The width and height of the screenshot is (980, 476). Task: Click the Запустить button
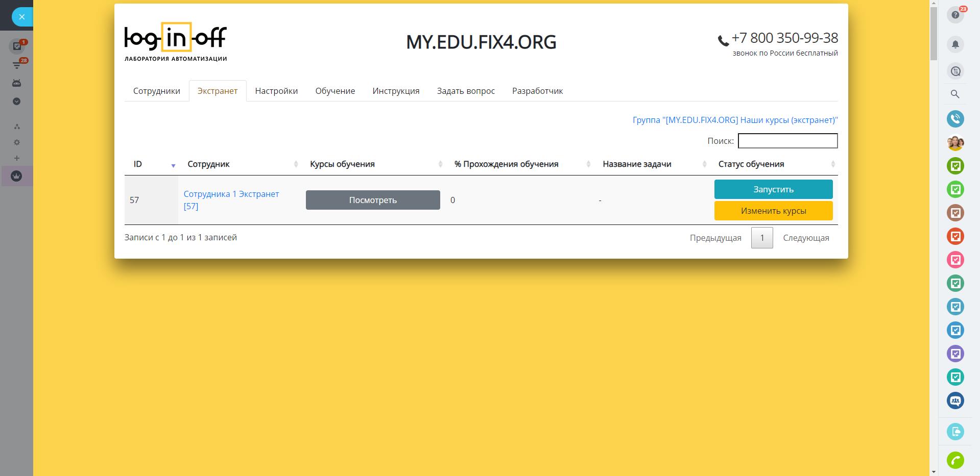tap(774, 189)
